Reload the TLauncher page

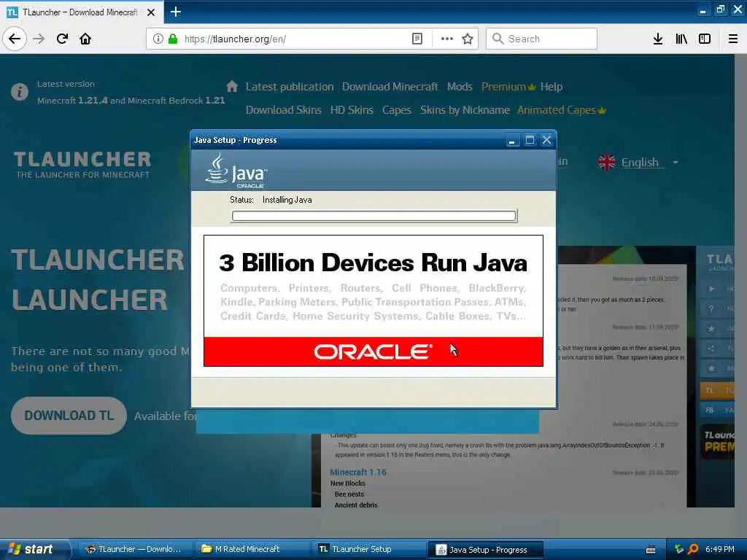click(62, 39)
